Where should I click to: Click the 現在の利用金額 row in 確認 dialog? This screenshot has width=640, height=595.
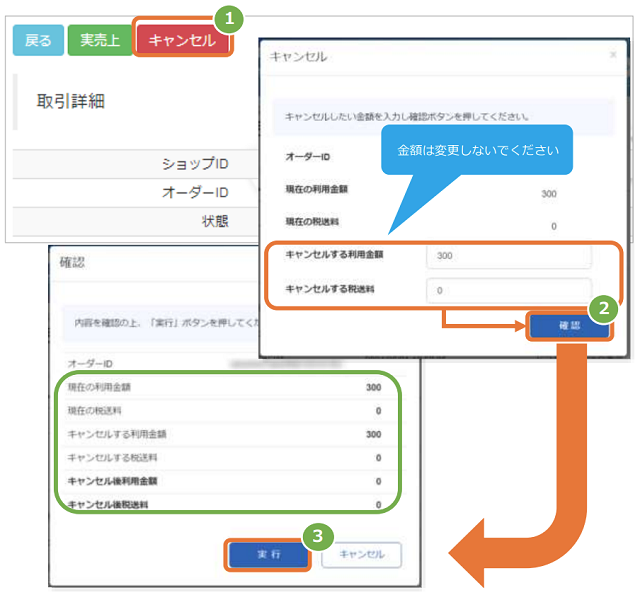point(225,387)
